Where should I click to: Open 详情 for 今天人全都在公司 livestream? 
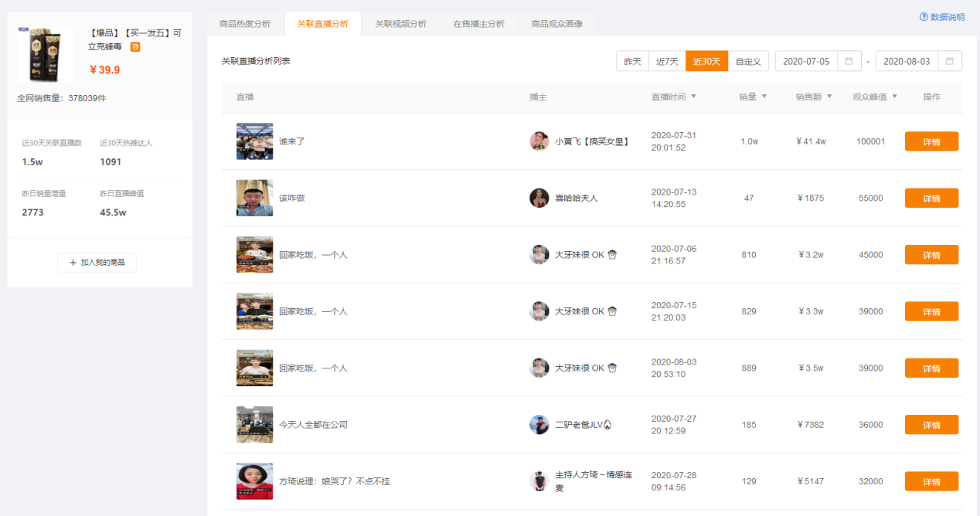(x=931, y=425)
